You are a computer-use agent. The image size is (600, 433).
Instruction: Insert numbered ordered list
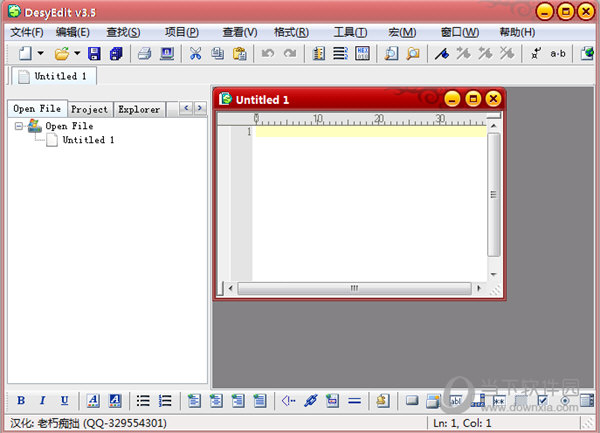(x=165, y=400)
